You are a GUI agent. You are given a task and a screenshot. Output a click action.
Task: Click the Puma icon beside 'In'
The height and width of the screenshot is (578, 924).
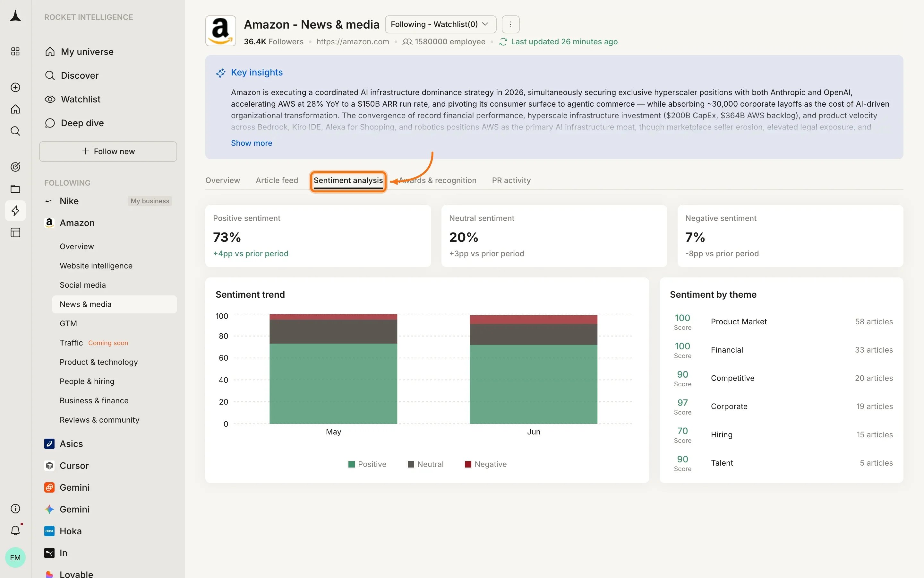(x=49, y=553)
